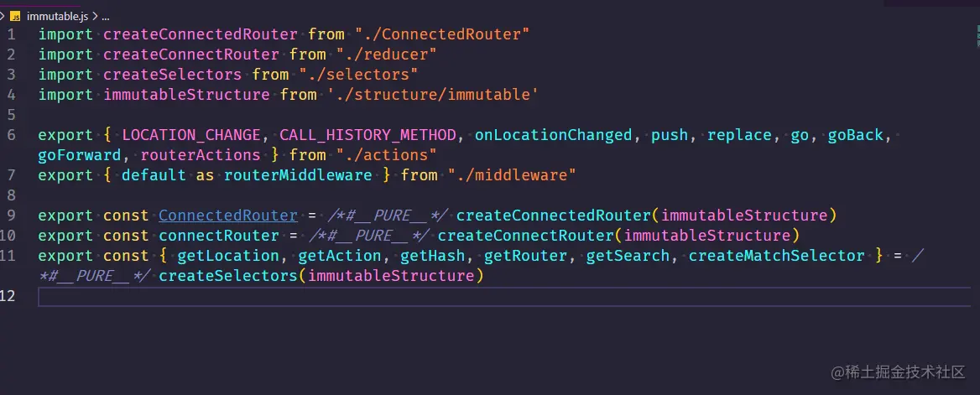Click CALL_HISTORY_METHOD identifier on line 6
The image size is (980, 395).
point(372,135)
